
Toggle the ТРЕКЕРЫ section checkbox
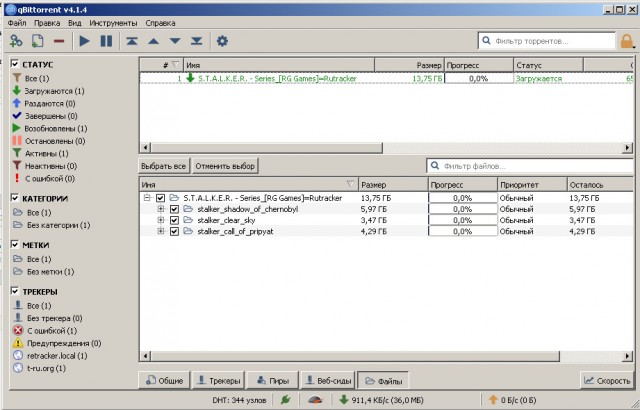(x=15, y=291)
